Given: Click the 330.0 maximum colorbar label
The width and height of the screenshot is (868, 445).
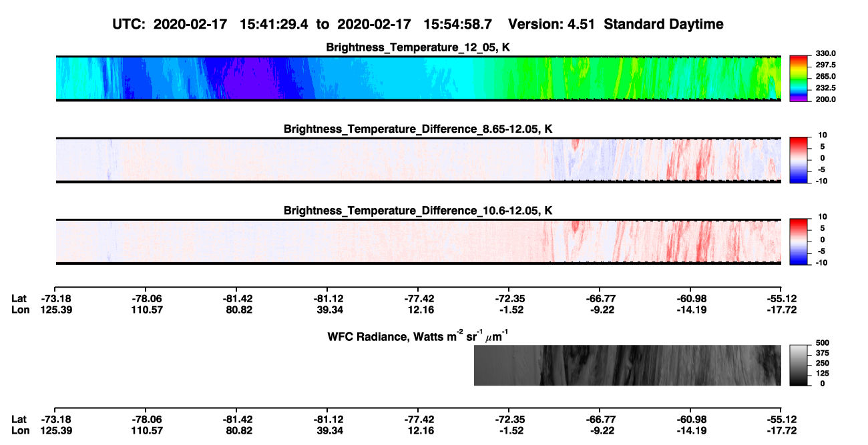Looking at the screenshot, I should pos(825,53).
